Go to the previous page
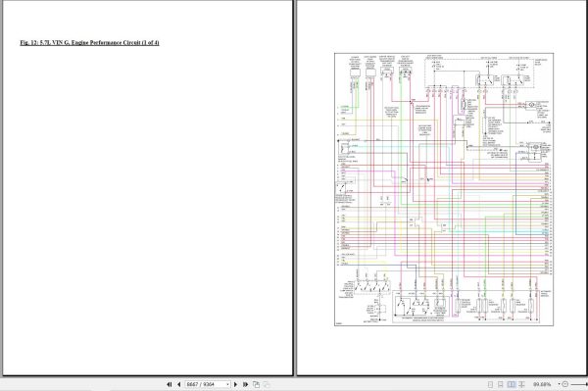This screenshot has height=391, width=588. coord(179,384)
